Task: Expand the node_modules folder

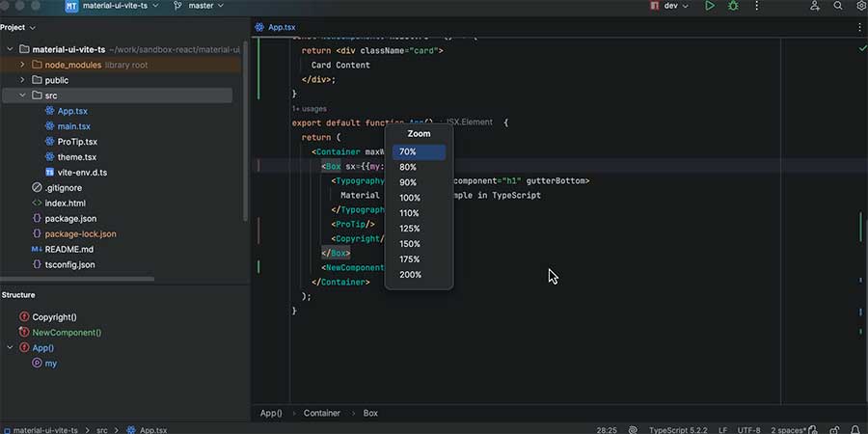Action: pyautogui.click(x=23, y=65)
